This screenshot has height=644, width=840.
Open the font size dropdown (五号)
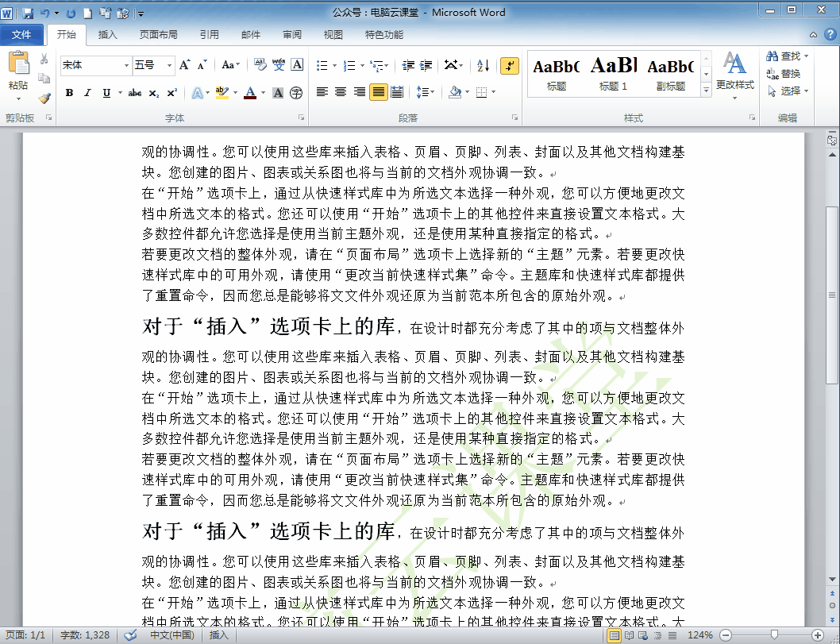(169, 65)
